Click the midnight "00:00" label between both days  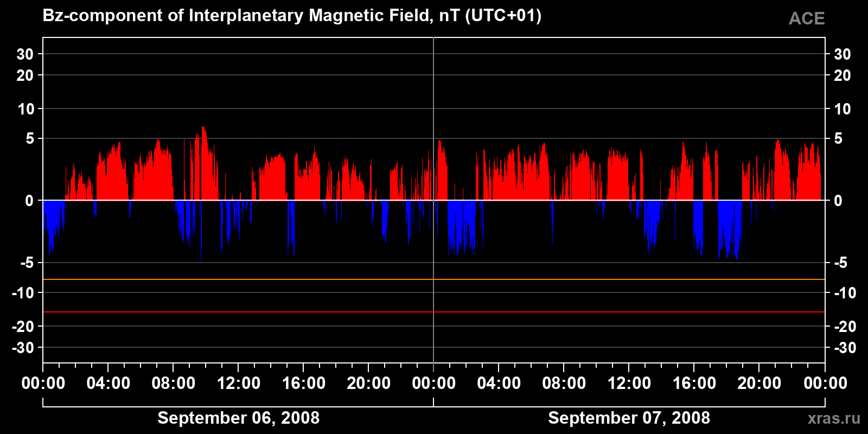click(x=434, y=383)
